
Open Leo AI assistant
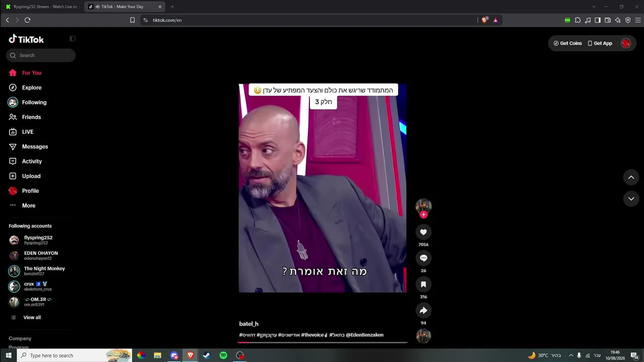(618, 20)
